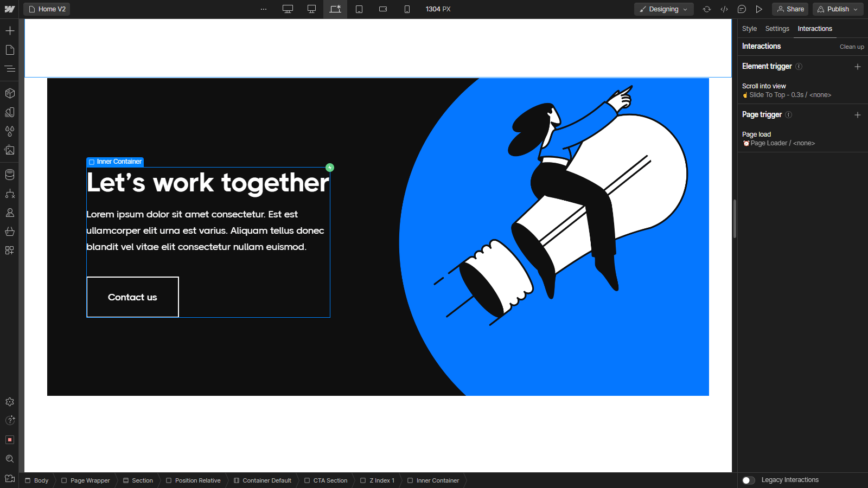
Task: Switch to the Style tab
Action: pyautogui.click(x=749, y=29)
